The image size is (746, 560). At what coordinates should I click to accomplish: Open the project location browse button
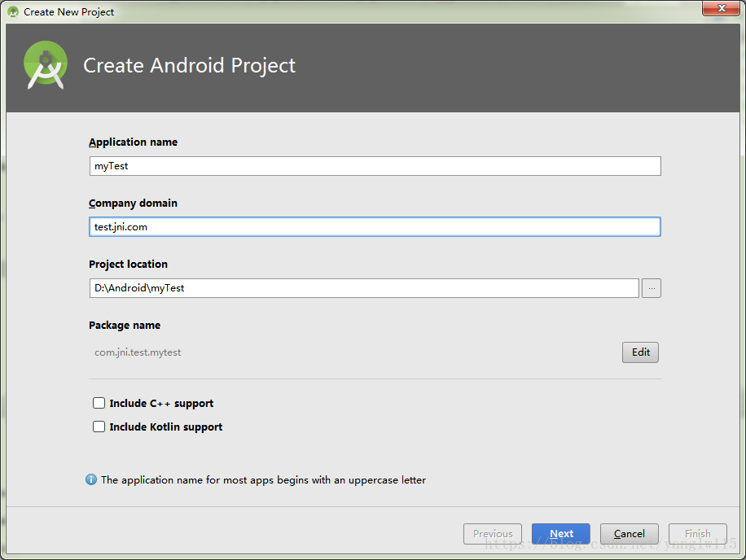pyautogui.click(x=652, y=288)
